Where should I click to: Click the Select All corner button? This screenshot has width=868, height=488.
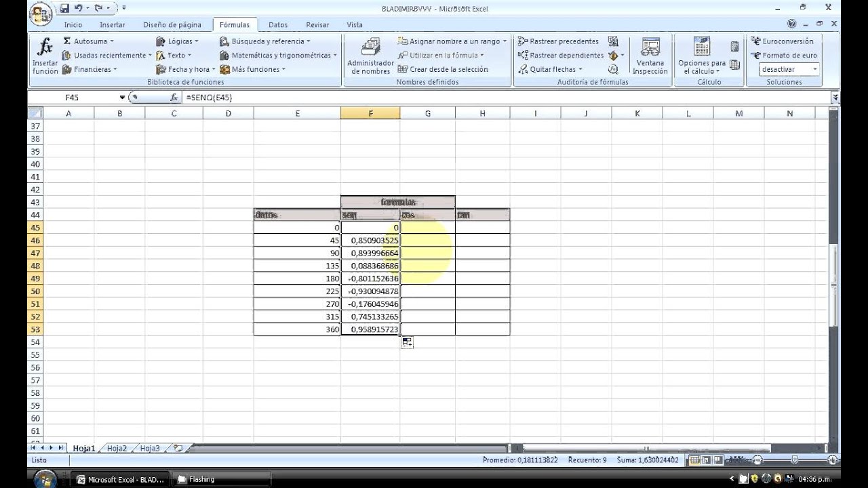35,113
